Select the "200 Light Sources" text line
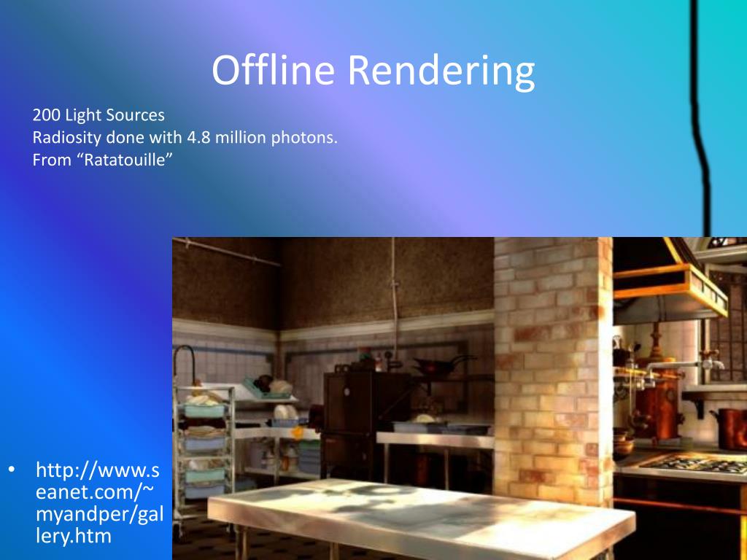The image size is (747, 560). (x=98, y=114)
